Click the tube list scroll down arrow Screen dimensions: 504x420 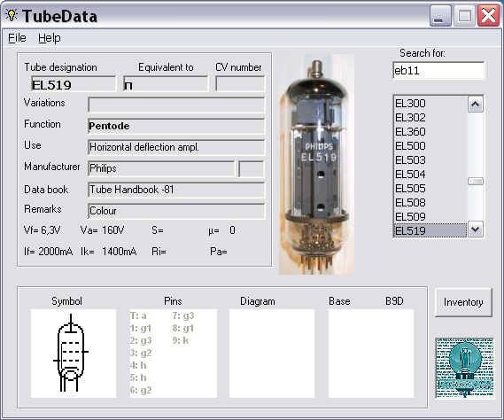(x=476, y=229)
